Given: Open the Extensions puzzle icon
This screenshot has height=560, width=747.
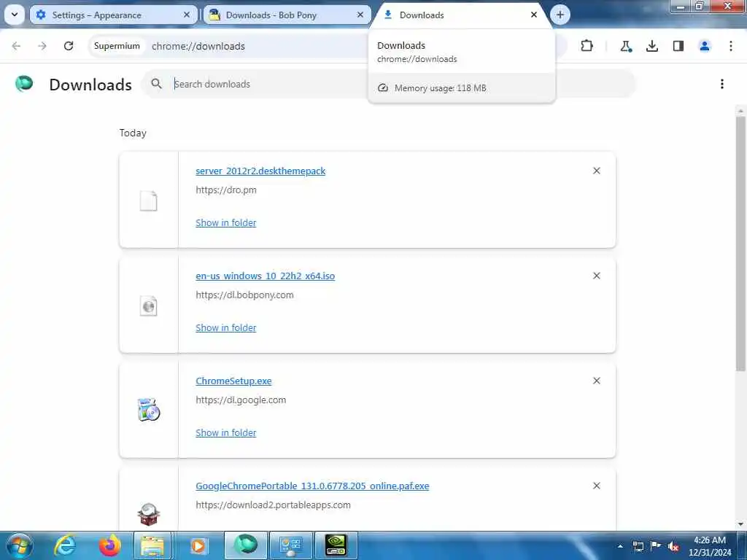Looking at the screenshot, I should 587,46.
